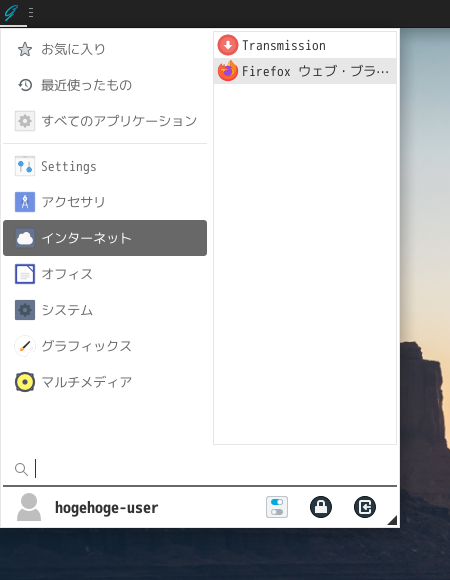
Task: Launch Firefox ウェブ・ブラウザ
Action: [305, 71]
